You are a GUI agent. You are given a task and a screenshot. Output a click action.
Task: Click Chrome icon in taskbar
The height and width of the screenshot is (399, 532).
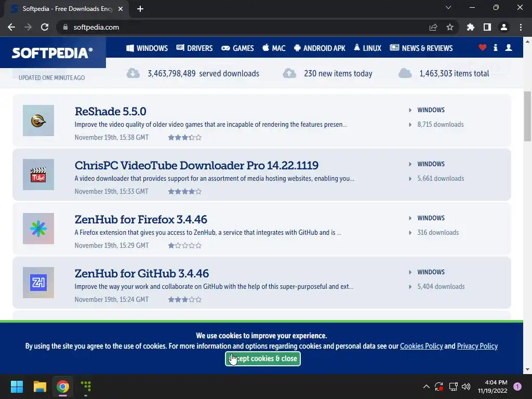63,387
